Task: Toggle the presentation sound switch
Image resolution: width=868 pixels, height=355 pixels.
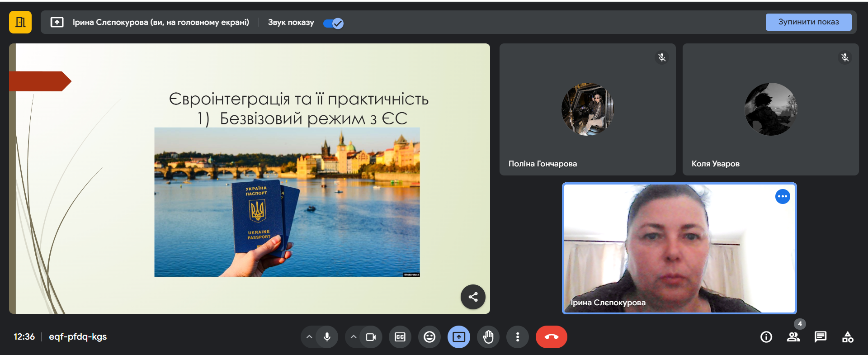Action: 333,23
